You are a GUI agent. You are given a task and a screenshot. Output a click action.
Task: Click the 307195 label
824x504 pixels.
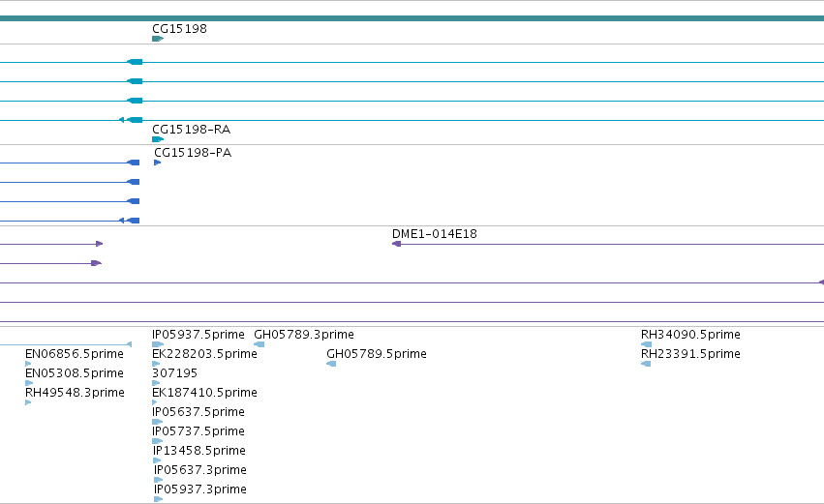[x=174, y=373]
